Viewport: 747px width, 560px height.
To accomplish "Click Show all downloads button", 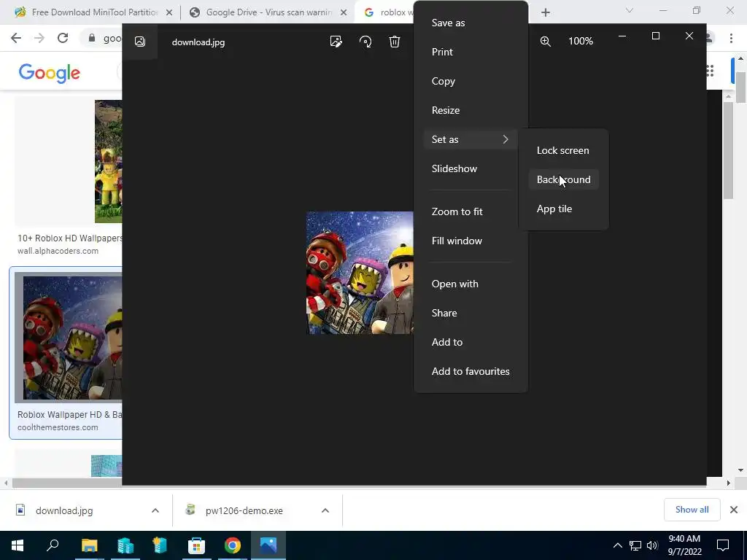I will tap(692, 510).
